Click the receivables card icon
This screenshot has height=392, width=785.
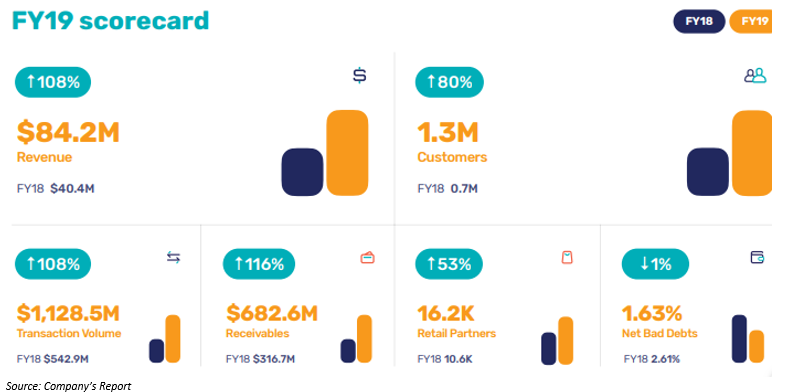point(368,257)
